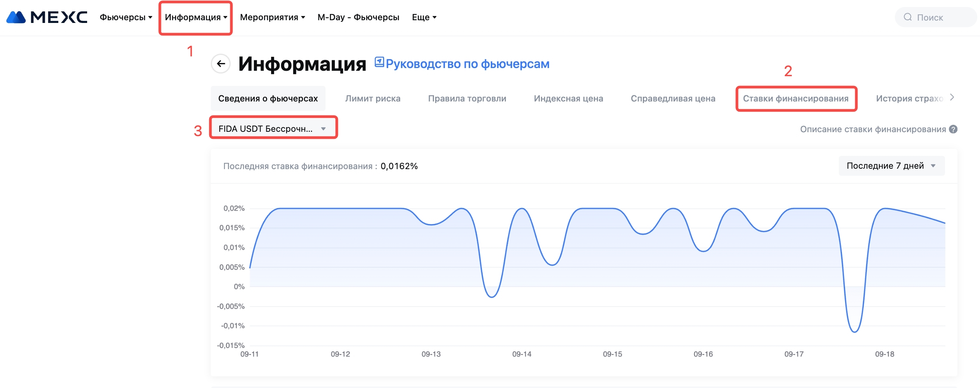Click the futures guide book icon
This screenshot has width=980, height=388.
[379, 62]
